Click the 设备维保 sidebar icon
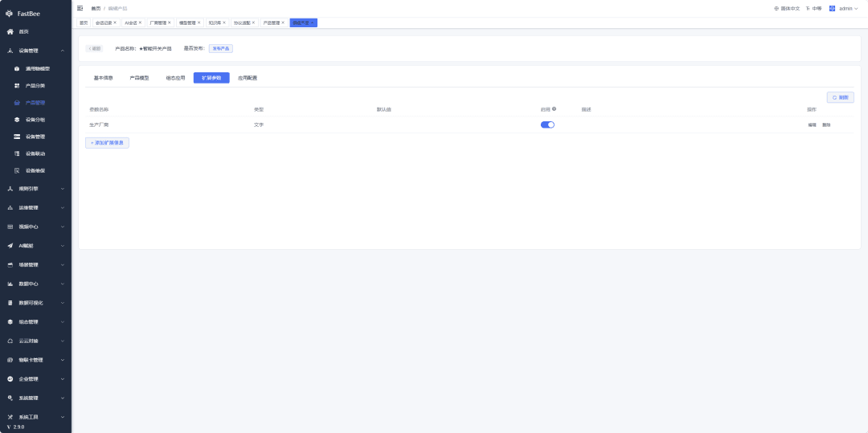The height and width of the screenshot is (433, 868). (17, 170)
